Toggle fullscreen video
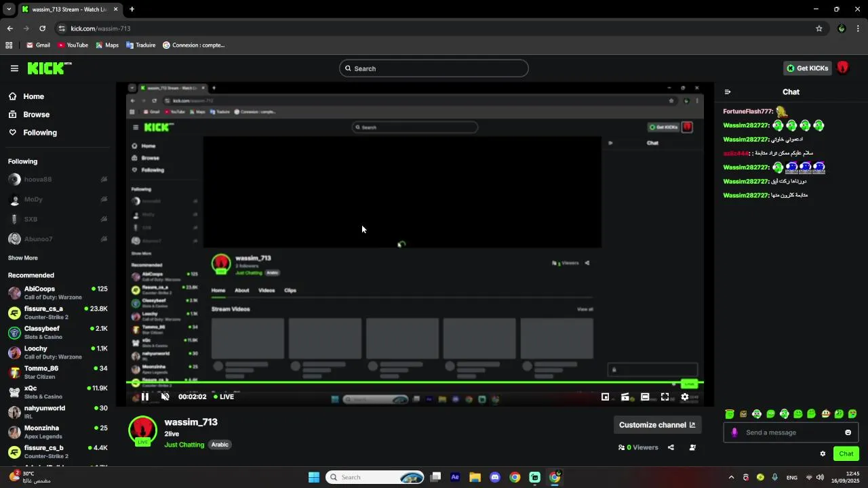The width and height of the screenshot is (868, 488). click(665, 397)
